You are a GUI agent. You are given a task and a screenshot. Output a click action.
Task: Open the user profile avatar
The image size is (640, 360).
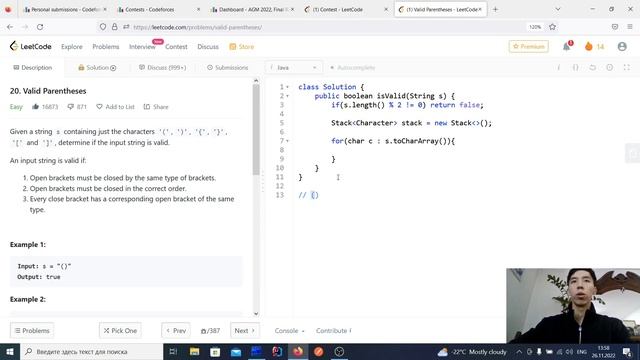pos(622,47)
